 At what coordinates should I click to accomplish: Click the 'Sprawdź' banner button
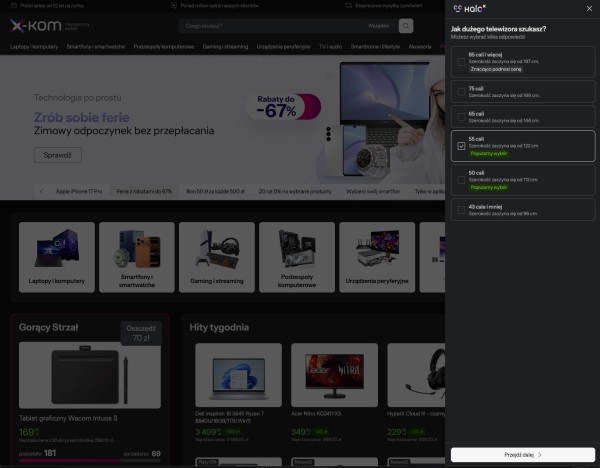(57, 155)
